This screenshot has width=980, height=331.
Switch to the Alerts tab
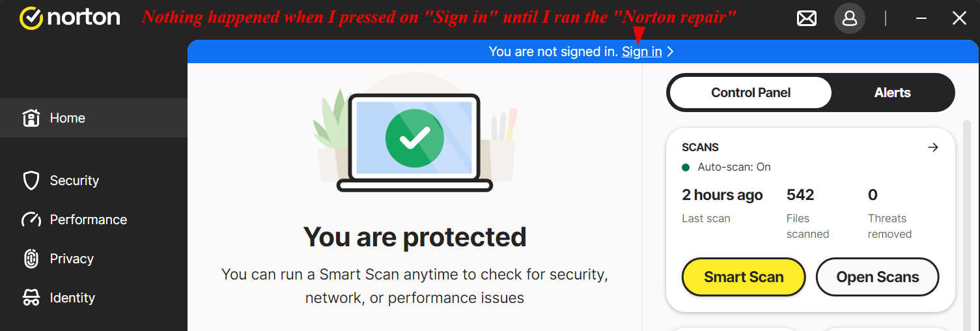(892, 93)
